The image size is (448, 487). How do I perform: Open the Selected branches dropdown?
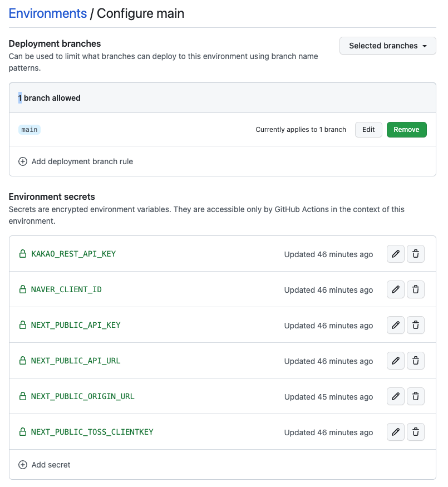pos(387,46)
